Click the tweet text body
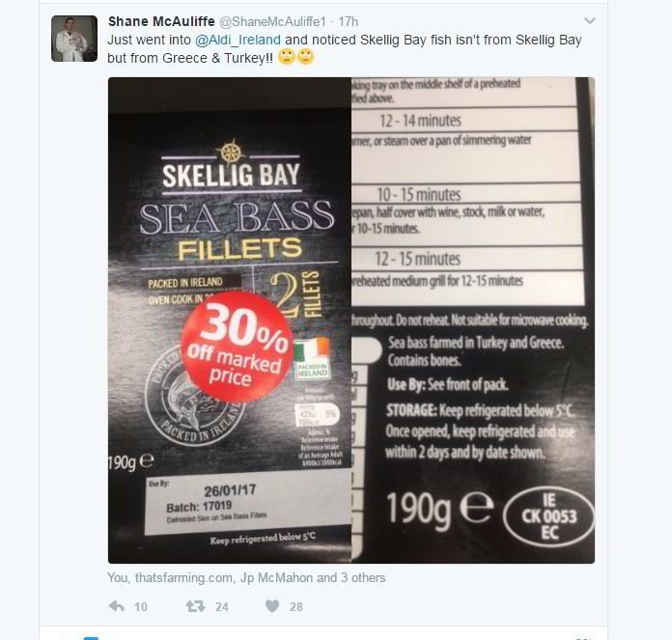Viewport: 672px width, 640px height. pos(345,49)
